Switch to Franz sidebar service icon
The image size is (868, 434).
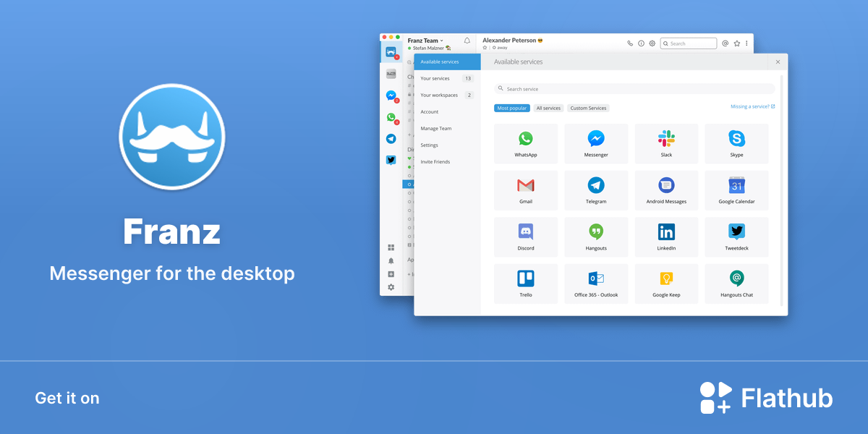click(x=391, y=52)
